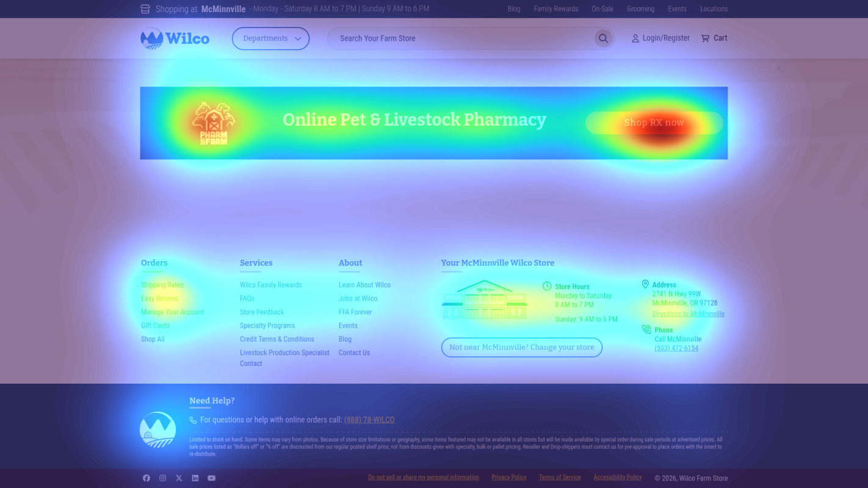Image resolution: width=868 pixels, height=488 pixels.
Task: Open Directions to McMinnville link
Action: [688, 314]
